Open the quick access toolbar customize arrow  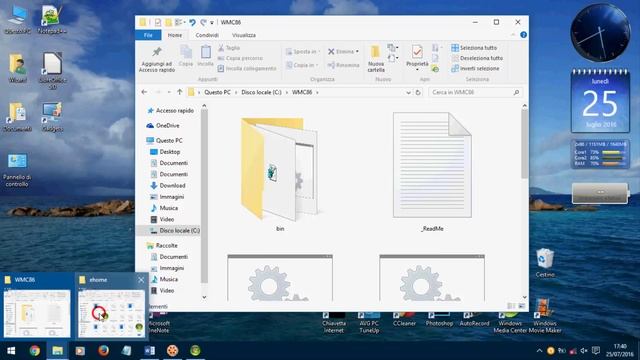[211, 23]
